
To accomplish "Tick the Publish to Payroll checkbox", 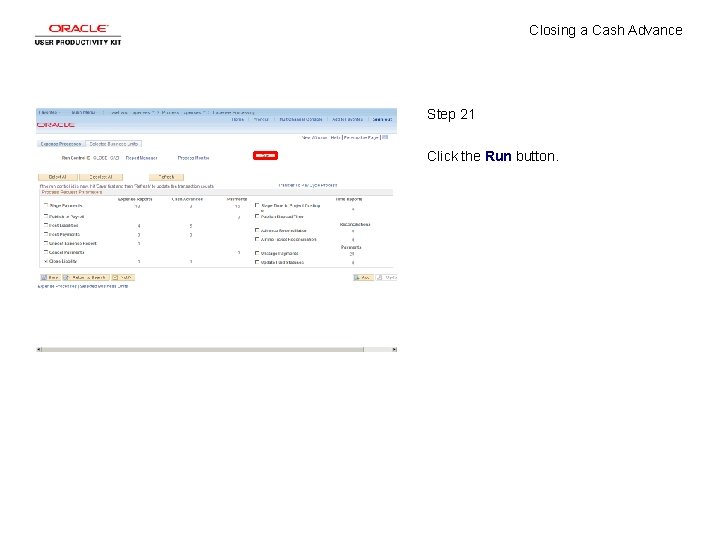I will tap(46, 216).
